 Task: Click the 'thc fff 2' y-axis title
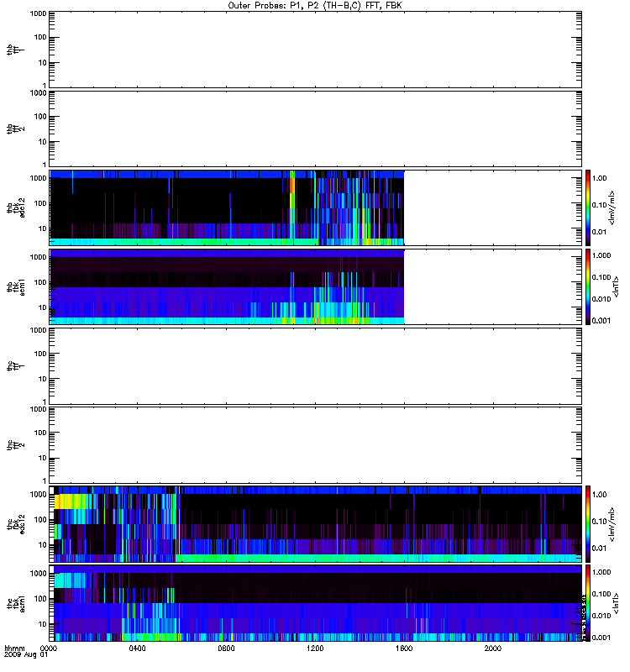[x=16, y=445]
